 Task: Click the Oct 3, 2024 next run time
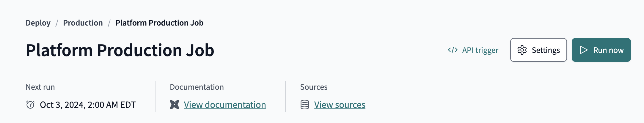(x=88, y=105)
